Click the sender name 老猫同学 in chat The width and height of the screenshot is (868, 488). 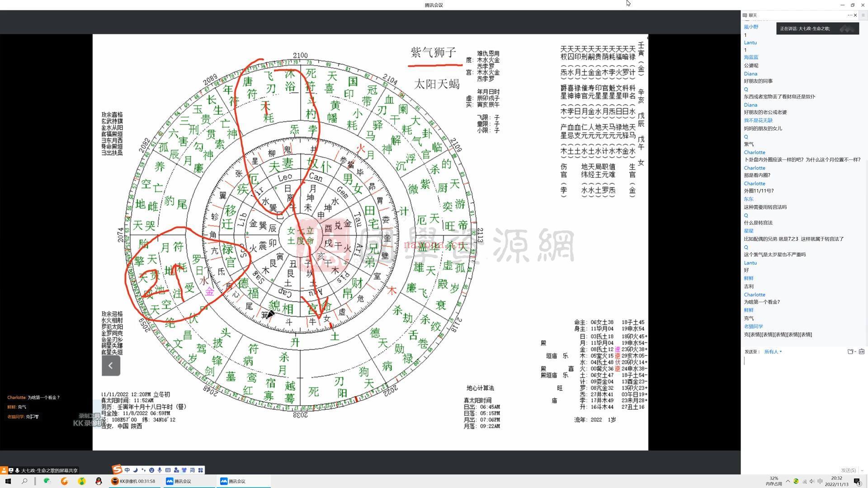click(753, 326)
